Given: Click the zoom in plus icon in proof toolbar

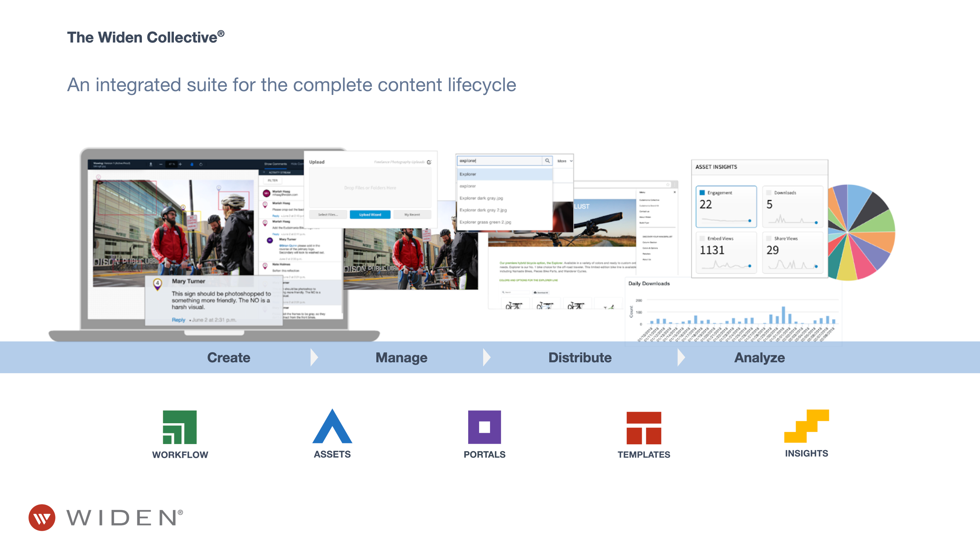Looking at the screenshot, I should click(x=180, y=164).
